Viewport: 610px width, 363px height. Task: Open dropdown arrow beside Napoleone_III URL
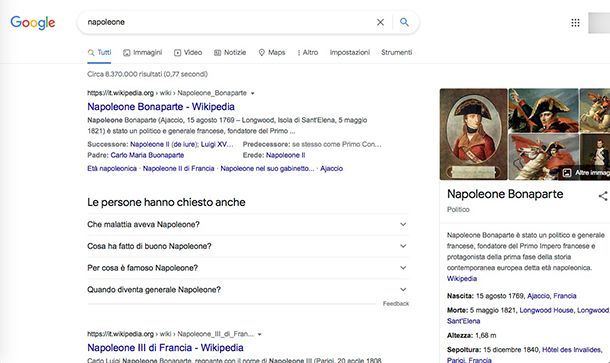pyautogui.click(x=259, y=334)
